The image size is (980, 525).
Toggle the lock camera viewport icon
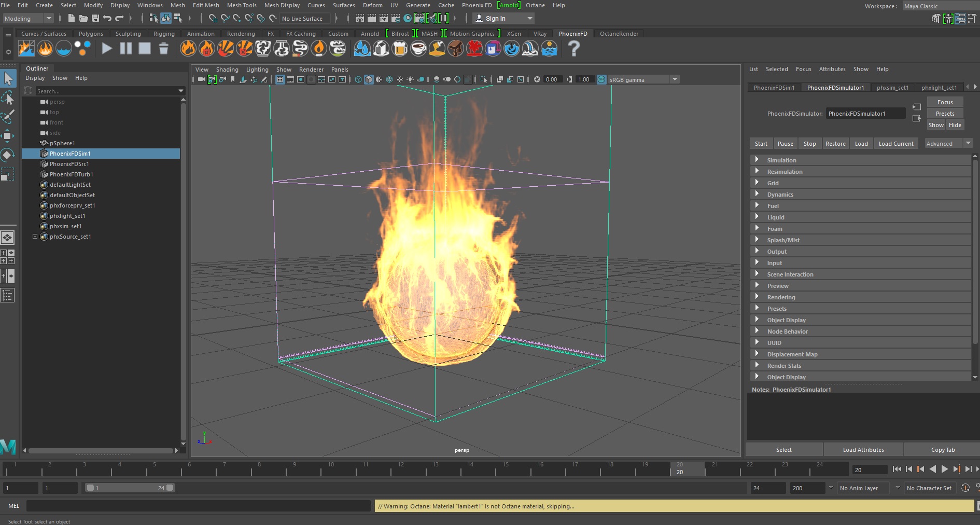(212, 79)
